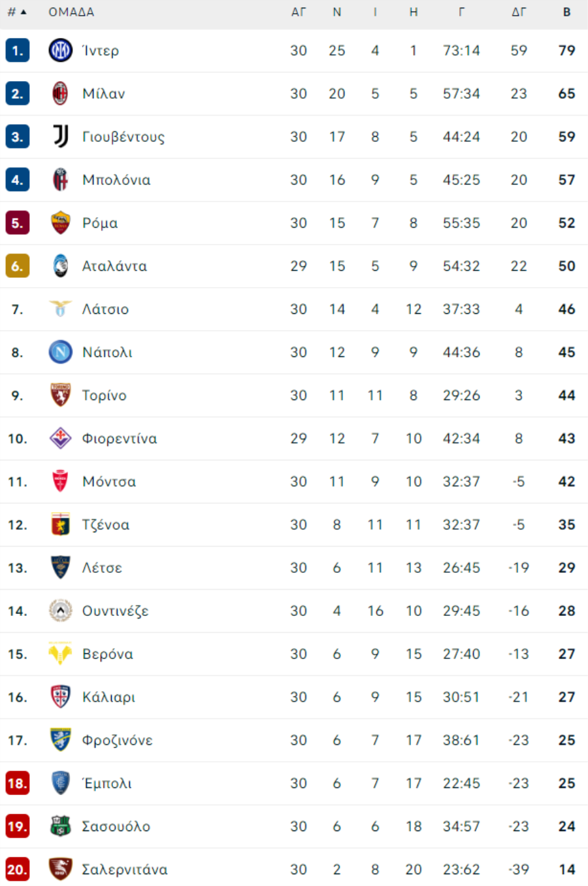
Task: Sort standings by the Β points column
Action: pos(566,12)
